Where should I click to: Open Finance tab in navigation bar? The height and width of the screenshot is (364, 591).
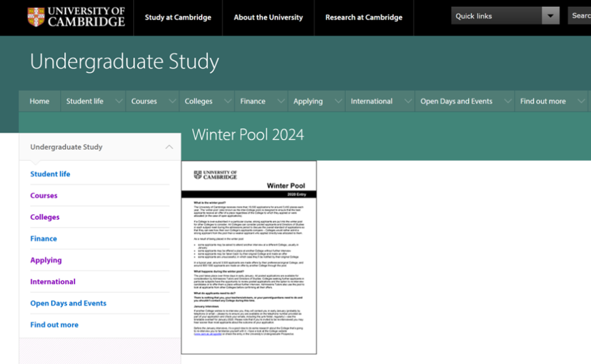tap(253, 101)
